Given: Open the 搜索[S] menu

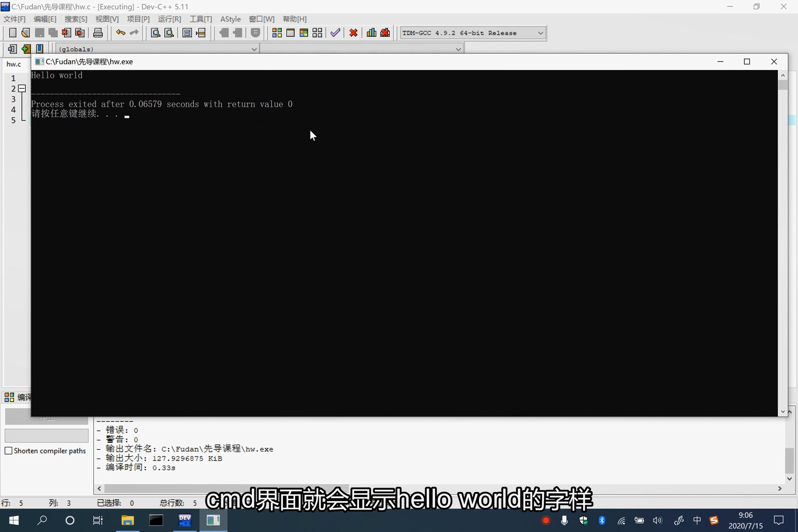Looking at the screenshot, I should point(76,19).
